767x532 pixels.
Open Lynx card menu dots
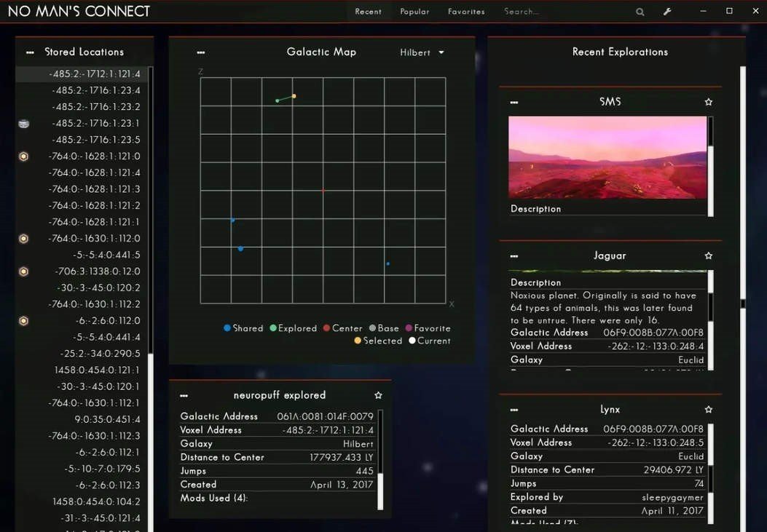514,410
